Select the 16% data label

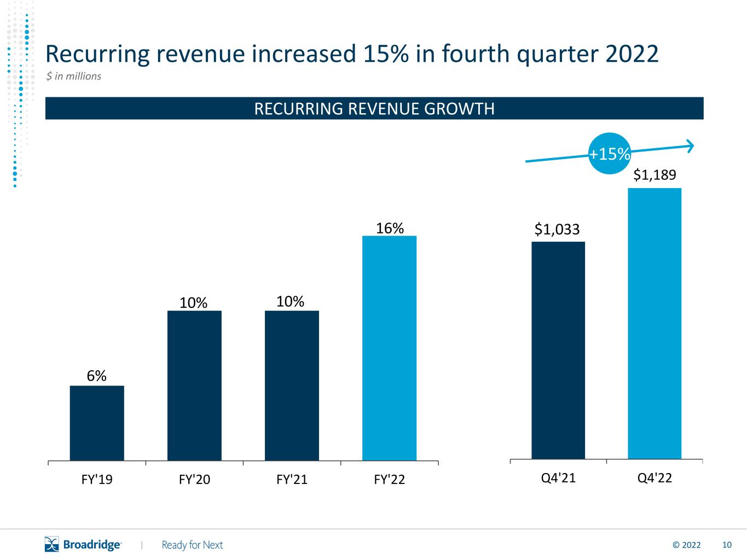[x=390, y=228]
